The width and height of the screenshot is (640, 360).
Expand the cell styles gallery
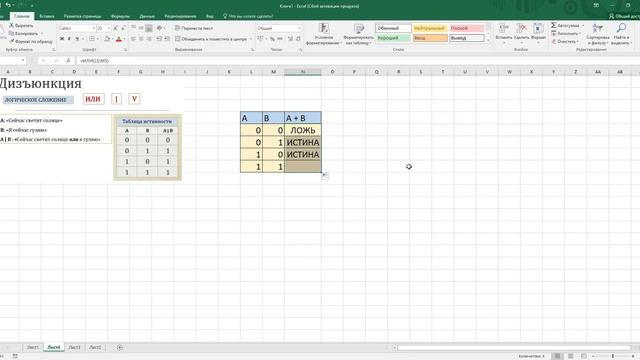click(x=488, y=40)
